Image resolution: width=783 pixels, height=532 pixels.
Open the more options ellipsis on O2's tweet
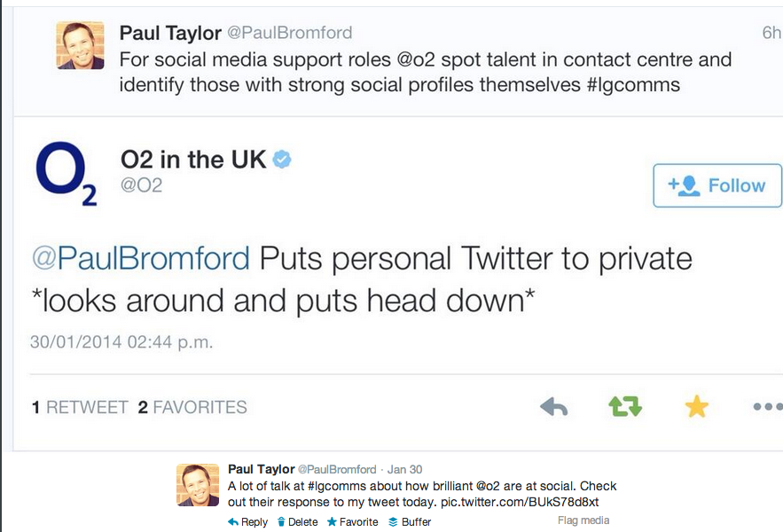(766, 408)
